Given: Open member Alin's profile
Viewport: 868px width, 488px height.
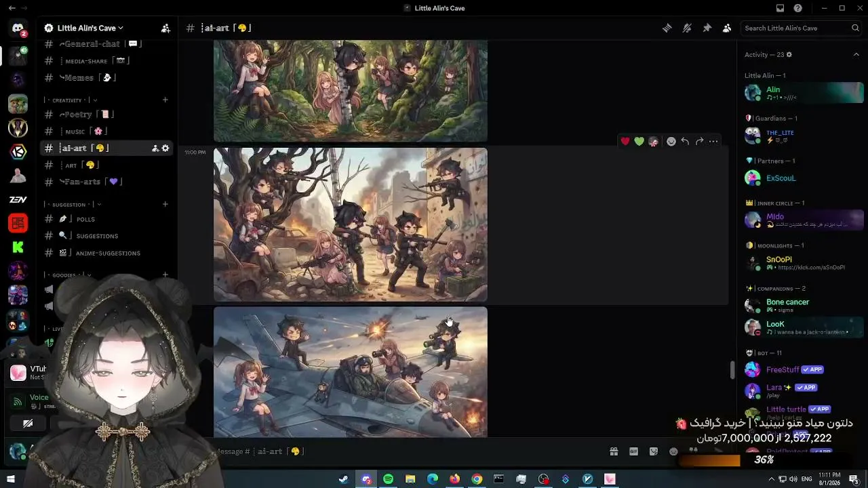Looking at the screenshot, I should 804,93.
